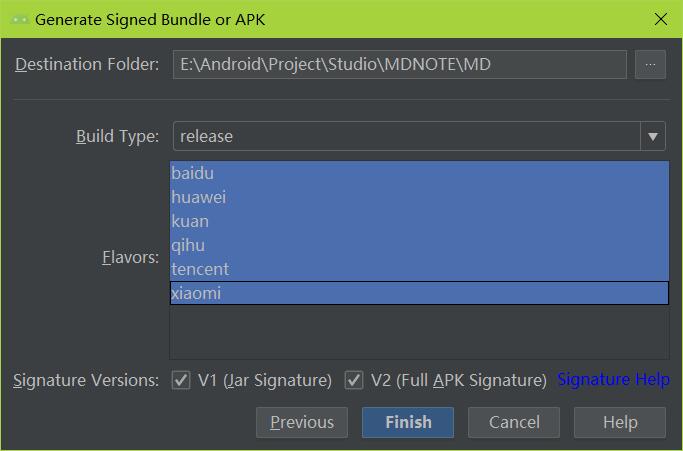
Task: Click the Destination Folder path field
Action: pos(398,65)
